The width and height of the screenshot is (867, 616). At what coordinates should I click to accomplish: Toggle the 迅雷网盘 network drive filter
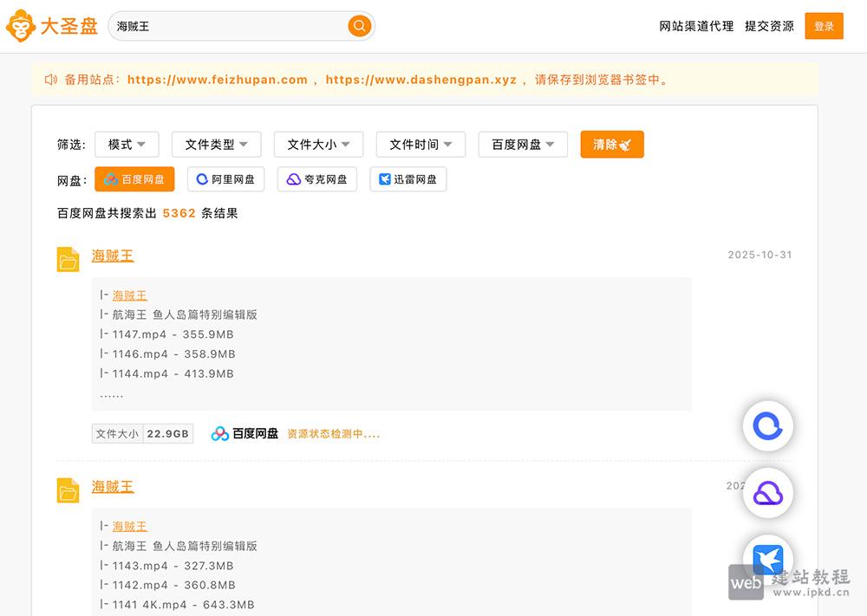[408, 179]
